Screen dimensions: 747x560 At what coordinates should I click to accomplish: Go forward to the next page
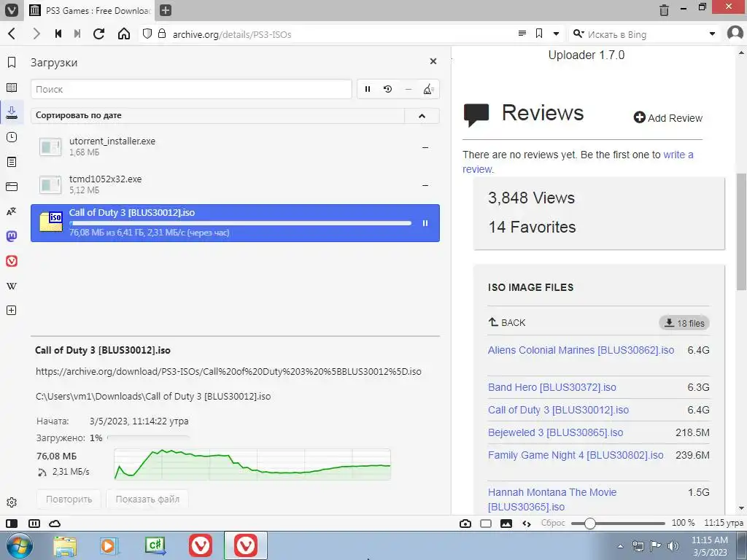tap(36, 34)
